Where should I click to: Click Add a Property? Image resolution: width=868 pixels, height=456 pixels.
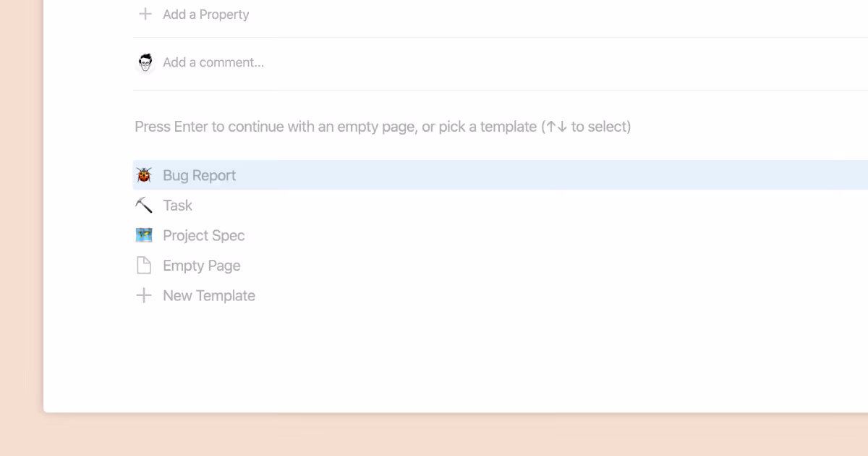coord(205,14)
